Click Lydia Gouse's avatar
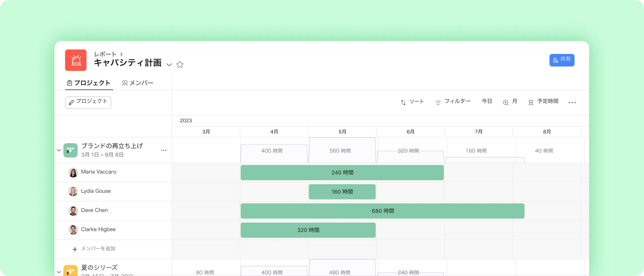This screenshot has width=644, height=276. click(x=73, y=191)
